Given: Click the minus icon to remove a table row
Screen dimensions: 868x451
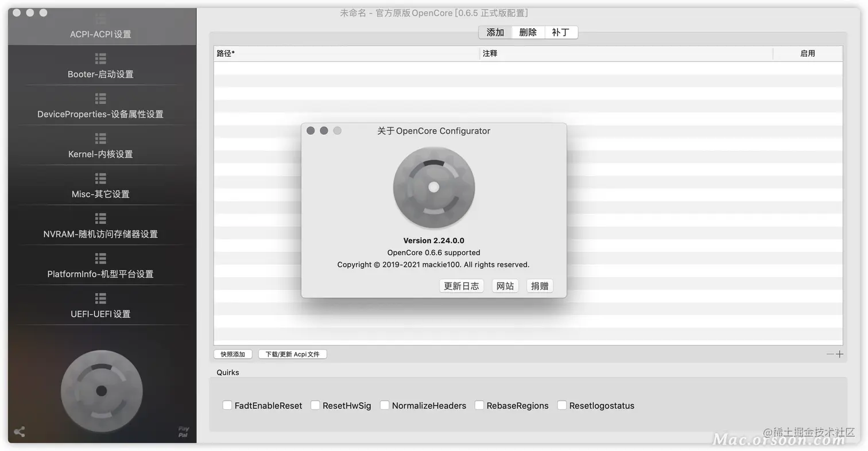Looking at the screenshot, I should point(830,354).
